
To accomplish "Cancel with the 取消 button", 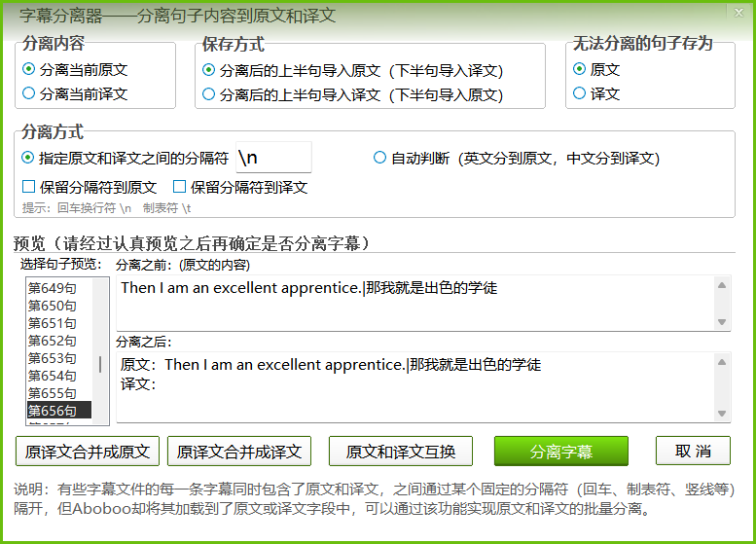I will (693, 452).
